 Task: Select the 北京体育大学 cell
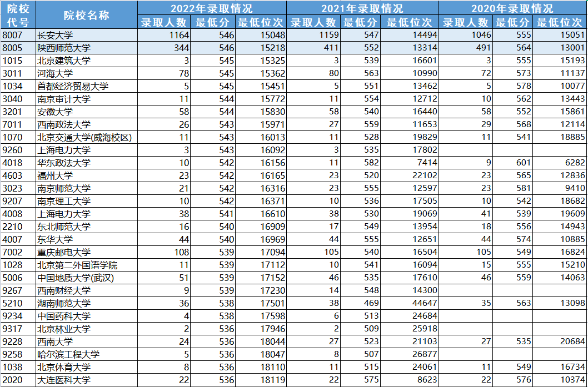87,367
